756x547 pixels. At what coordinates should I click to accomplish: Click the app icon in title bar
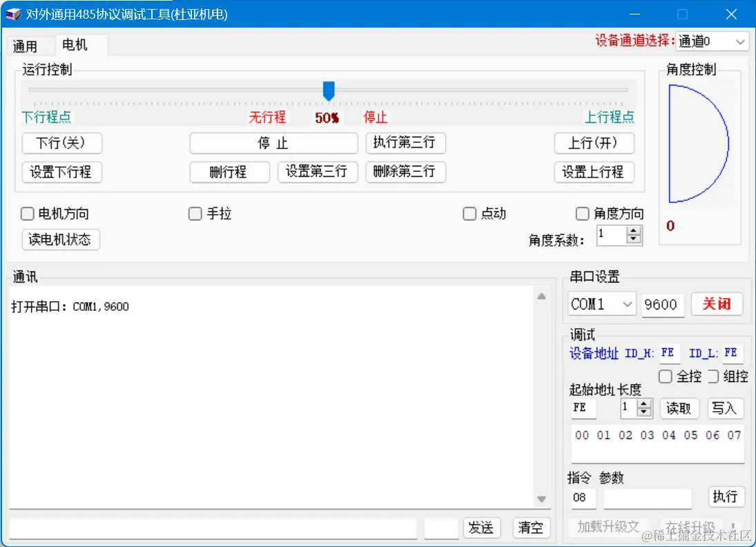(x=14, y=14)
